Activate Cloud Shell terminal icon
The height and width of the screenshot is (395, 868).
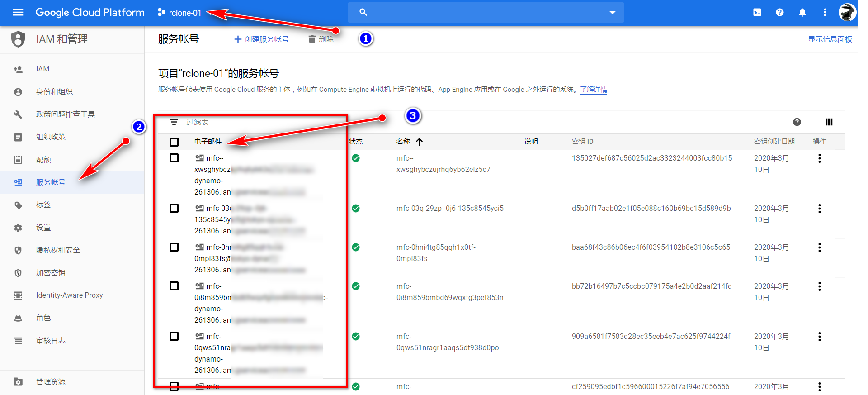click(x=757, y=12)
